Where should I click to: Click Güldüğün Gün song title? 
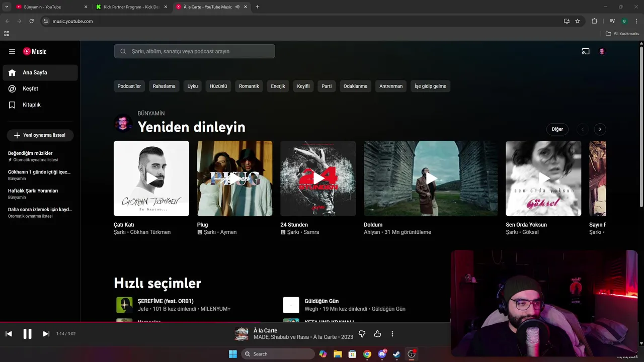pos(321,301)
